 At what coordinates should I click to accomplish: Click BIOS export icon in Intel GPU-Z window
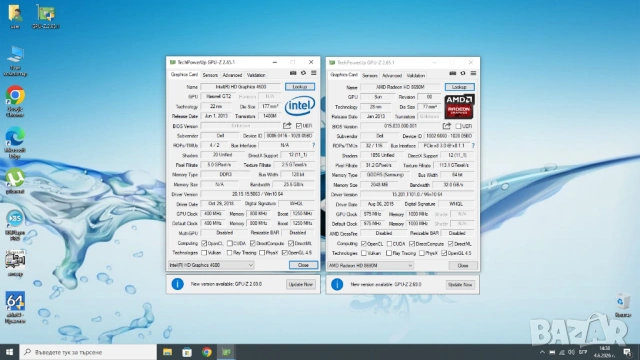click(x=287, y=125)
